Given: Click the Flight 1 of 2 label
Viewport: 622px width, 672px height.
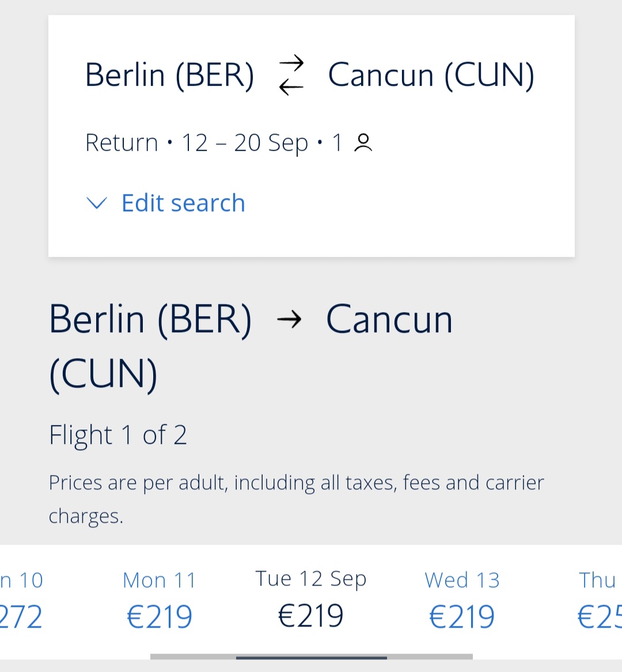Looking at the screenshot, I should coord(118,435).
